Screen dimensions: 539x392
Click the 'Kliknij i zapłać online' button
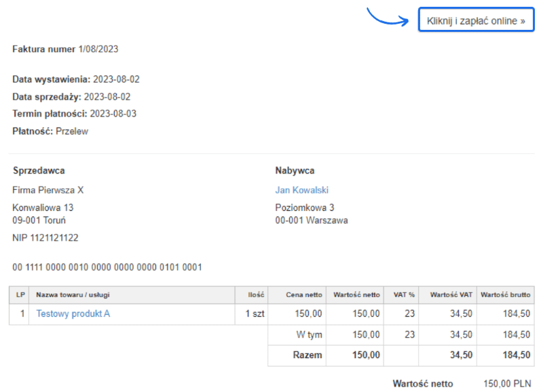[476, 21]
